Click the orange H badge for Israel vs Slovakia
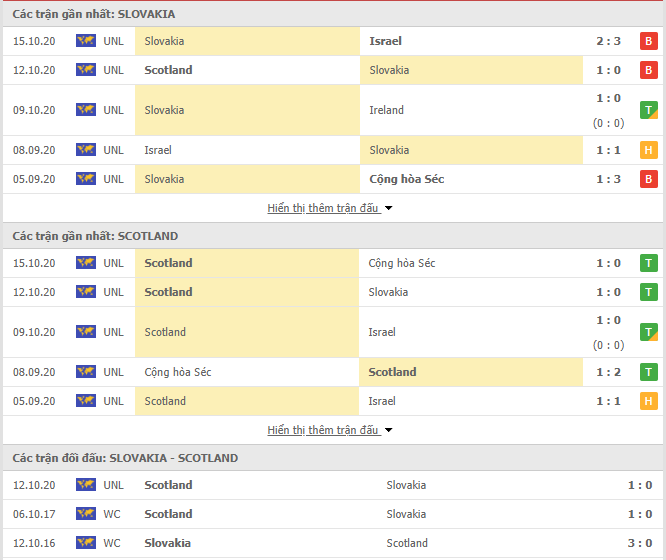666x560 pixels. (649, 150)
